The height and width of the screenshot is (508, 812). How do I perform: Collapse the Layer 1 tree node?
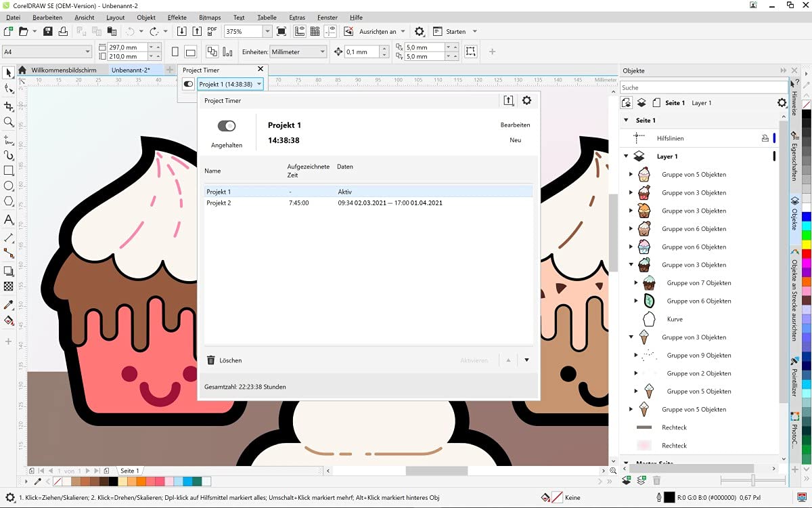click(x=626, y=156)
